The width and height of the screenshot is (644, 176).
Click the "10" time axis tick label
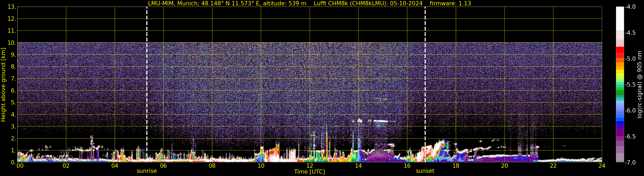[261, 166]
